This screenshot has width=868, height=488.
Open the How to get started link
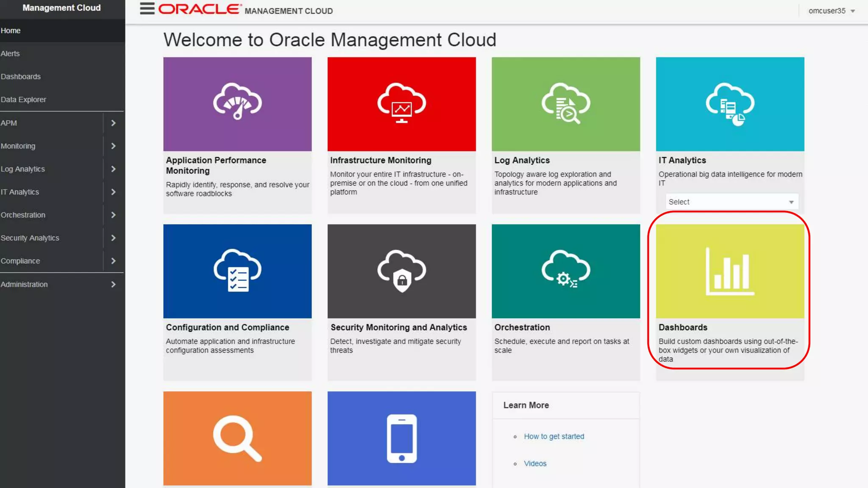(554, 436)
